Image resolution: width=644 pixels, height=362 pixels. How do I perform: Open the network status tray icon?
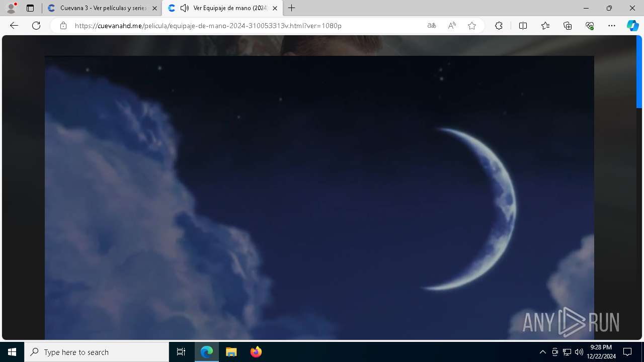(x=567, y=352)
